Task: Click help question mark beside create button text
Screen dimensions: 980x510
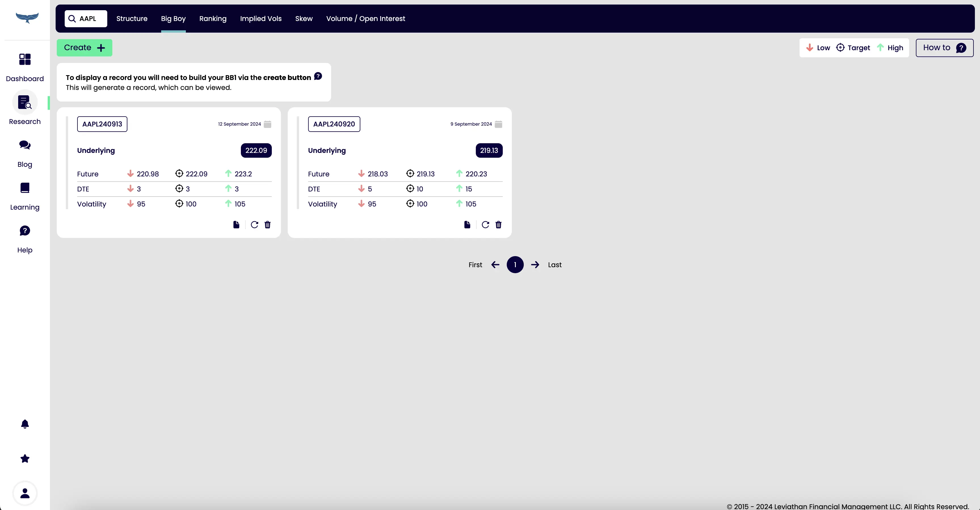Action: (x=318, y=76)
